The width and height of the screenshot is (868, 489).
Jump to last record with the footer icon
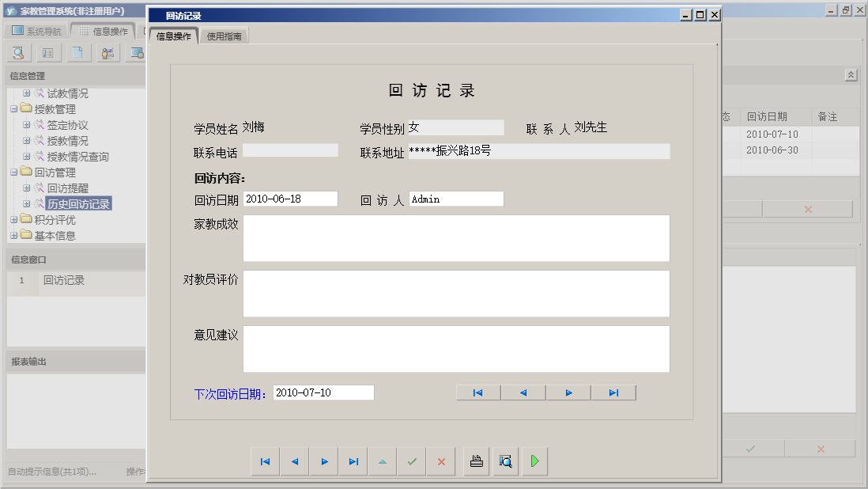pyautogui.click(x=353, y=461)
